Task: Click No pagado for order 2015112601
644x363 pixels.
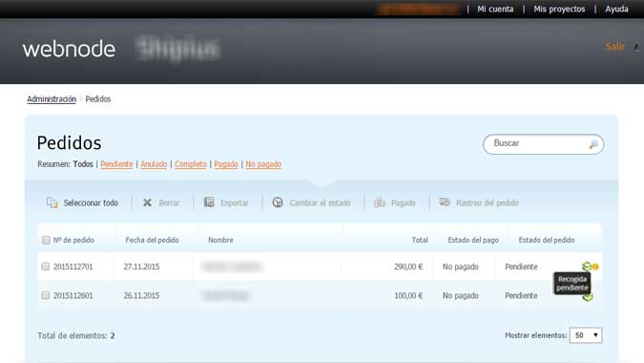Action: pyautogui.click(x=461, y=295)
